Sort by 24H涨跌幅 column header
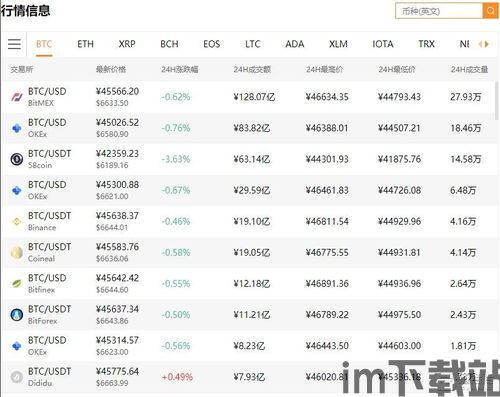 pos(180,69)
